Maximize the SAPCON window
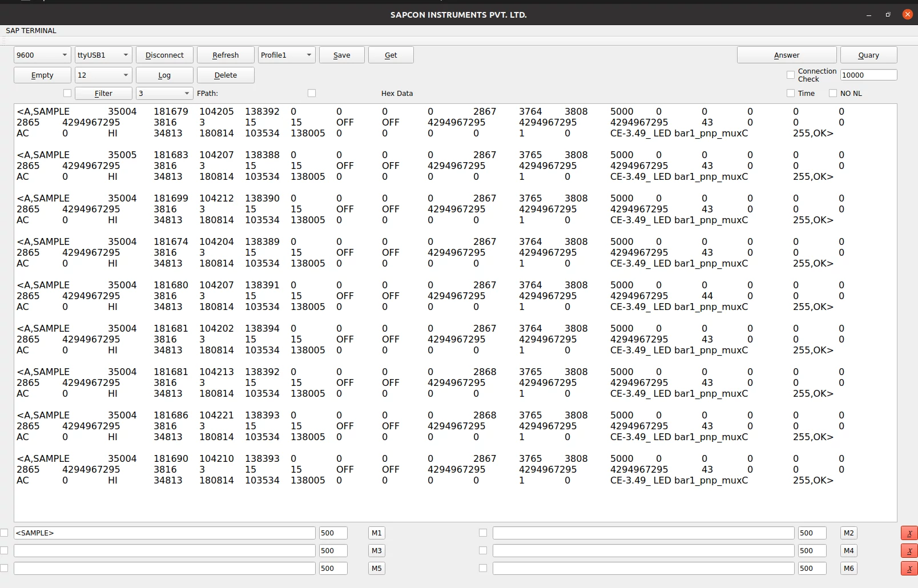Viewport: 918px width, 588px height. click(888, 15)
